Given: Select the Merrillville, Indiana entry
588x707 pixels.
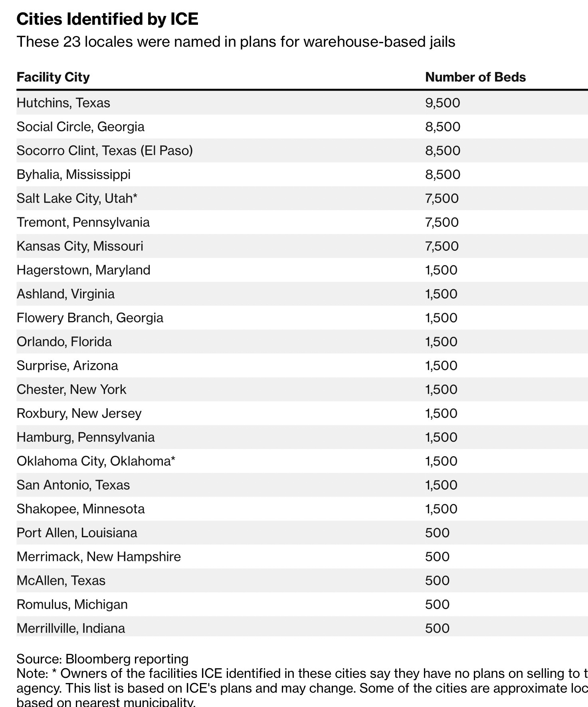Looking at the screenshot, I should 71,628.
